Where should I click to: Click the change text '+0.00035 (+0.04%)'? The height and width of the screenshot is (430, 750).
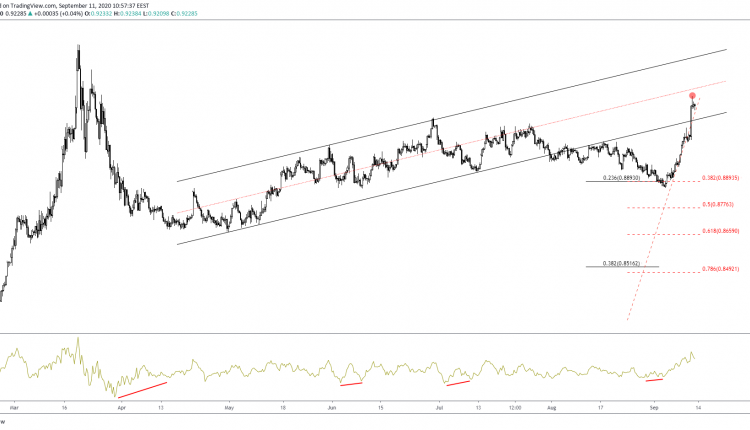click(58, 13)
